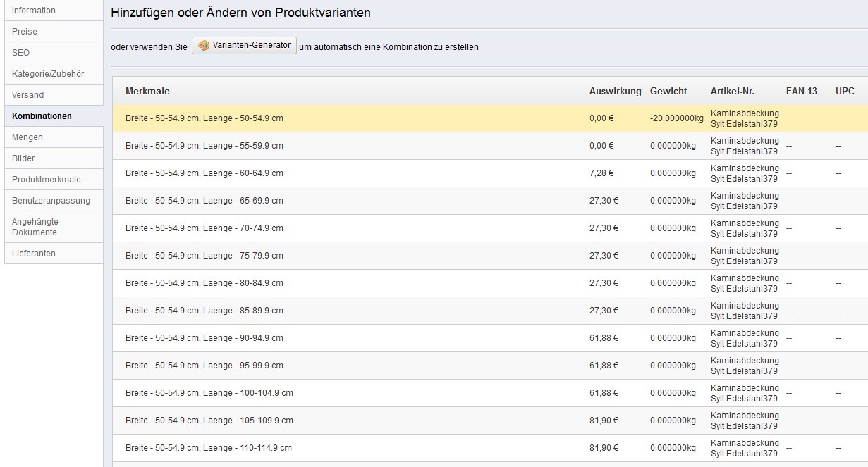868x467 pixels.
Task: Click the Varianten-Generator icon
Action: coord(204,46)
